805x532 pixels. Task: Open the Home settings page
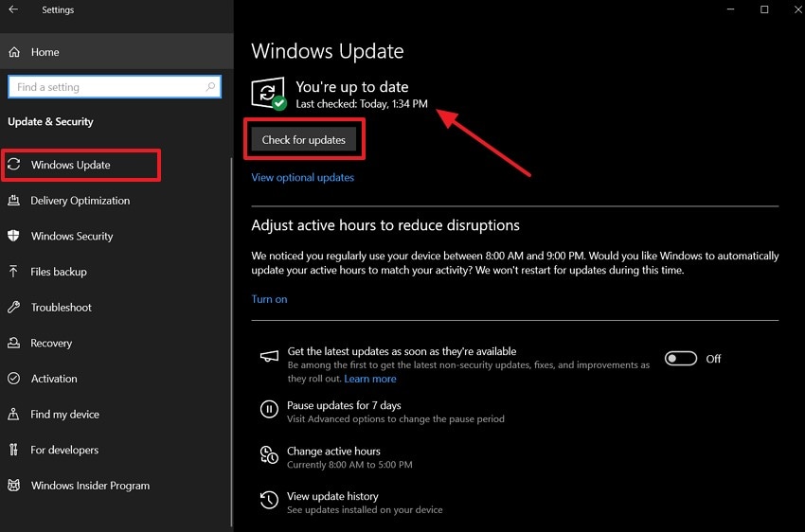coord(116,52)
